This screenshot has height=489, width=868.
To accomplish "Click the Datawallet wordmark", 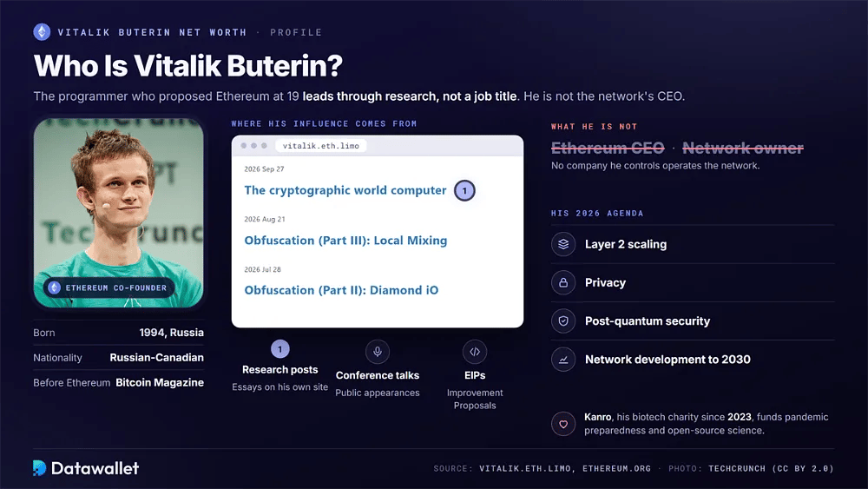I will (x=95, y=468).
